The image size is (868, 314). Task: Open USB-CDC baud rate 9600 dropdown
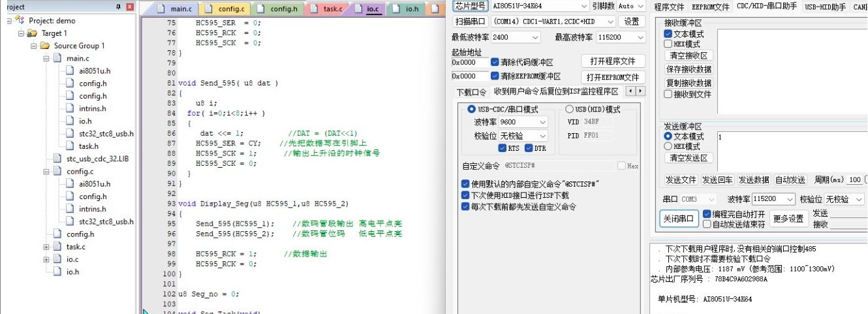pos(543,122)
